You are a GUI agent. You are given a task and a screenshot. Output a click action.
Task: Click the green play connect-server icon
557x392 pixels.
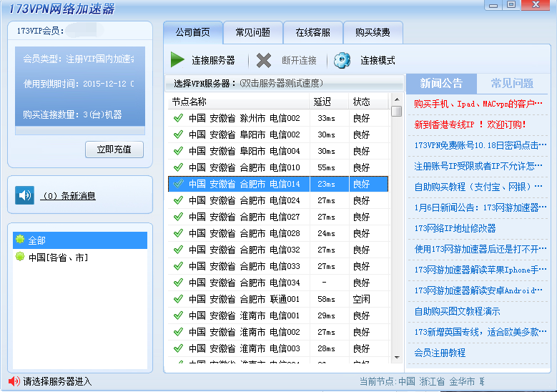177,59
